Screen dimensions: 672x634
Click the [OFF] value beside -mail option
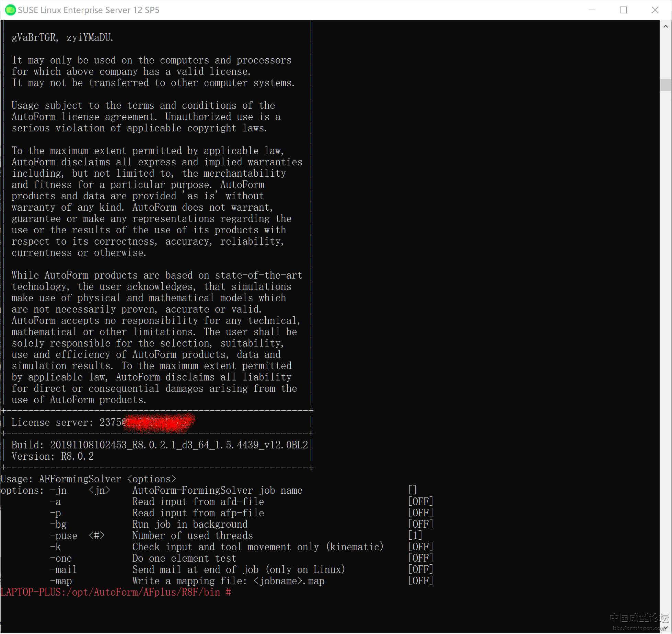420,570
